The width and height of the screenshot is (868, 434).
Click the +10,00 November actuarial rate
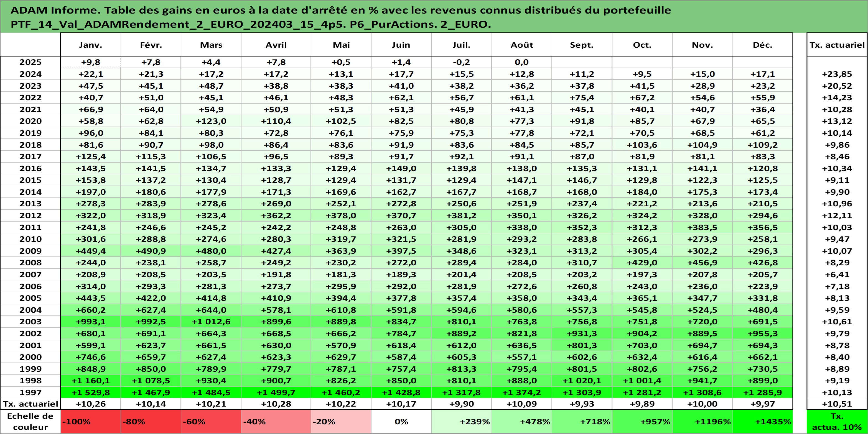702,404
